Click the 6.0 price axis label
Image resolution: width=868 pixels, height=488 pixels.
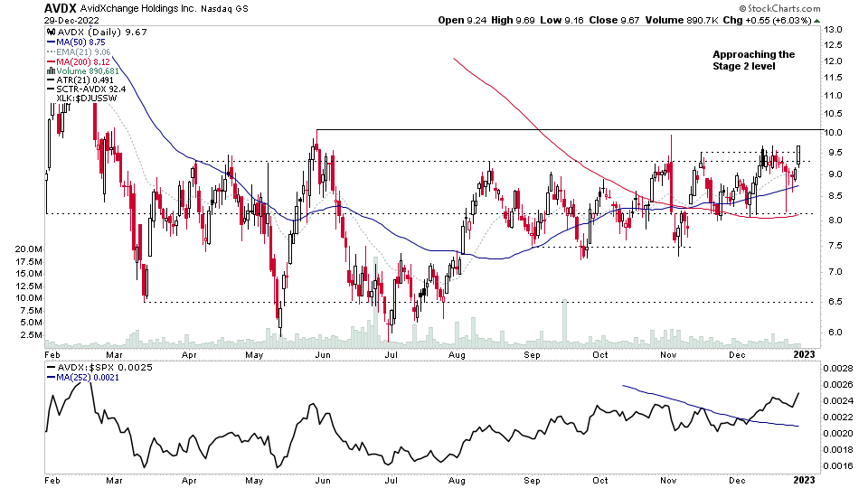pos(835,333)
